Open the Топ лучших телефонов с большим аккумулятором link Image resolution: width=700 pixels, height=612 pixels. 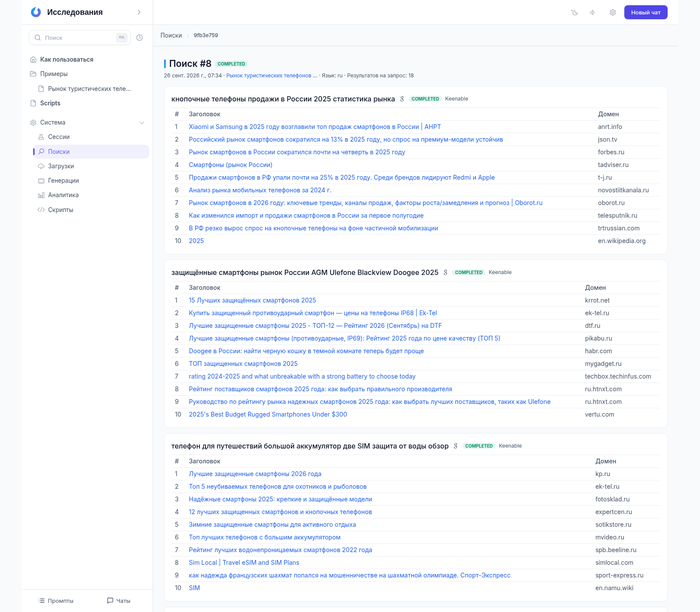[x=265, y=537]
